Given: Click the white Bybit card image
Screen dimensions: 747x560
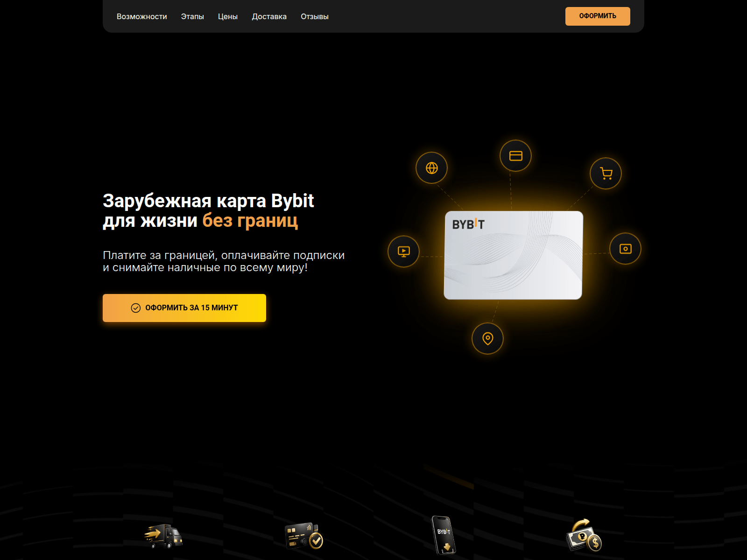Looking at the screenshot, I should click(x=513, y=261).
